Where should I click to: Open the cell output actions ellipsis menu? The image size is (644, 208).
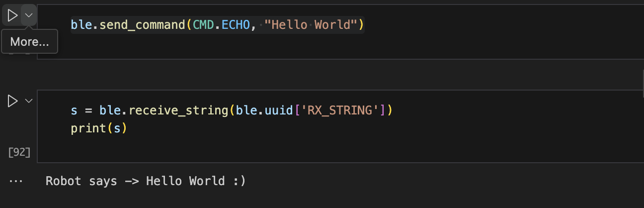tap(16, 181)
